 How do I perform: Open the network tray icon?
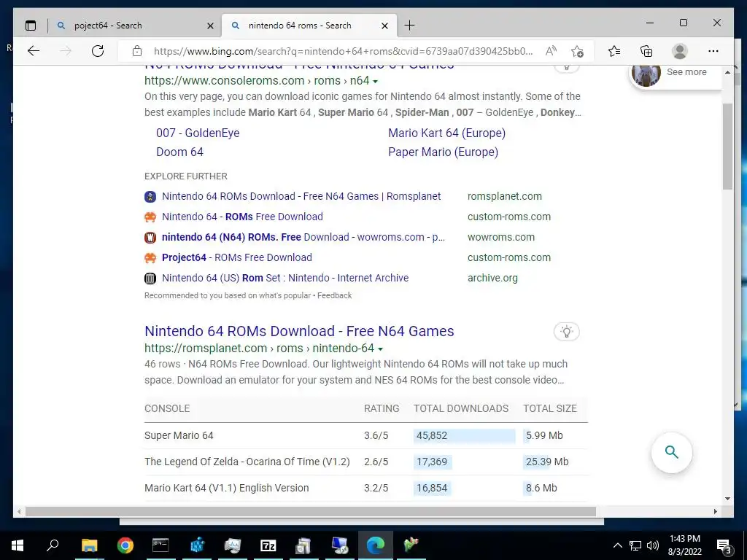[635, 545]
